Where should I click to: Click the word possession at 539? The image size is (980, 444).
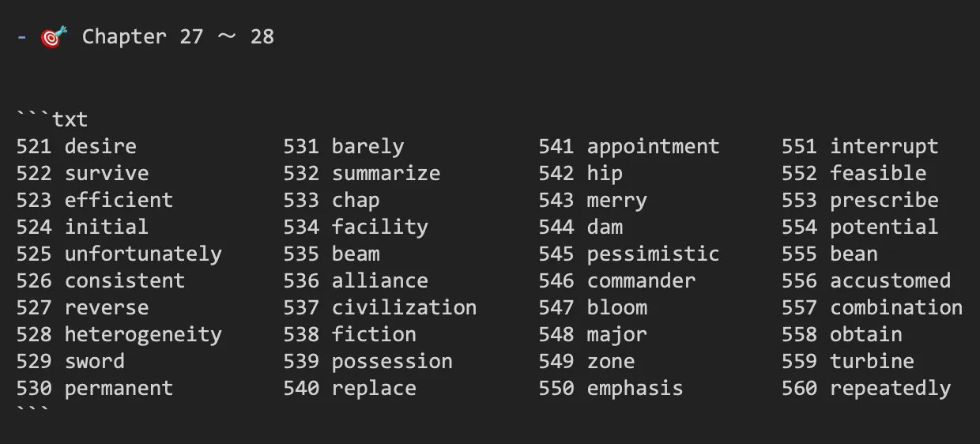392,361
